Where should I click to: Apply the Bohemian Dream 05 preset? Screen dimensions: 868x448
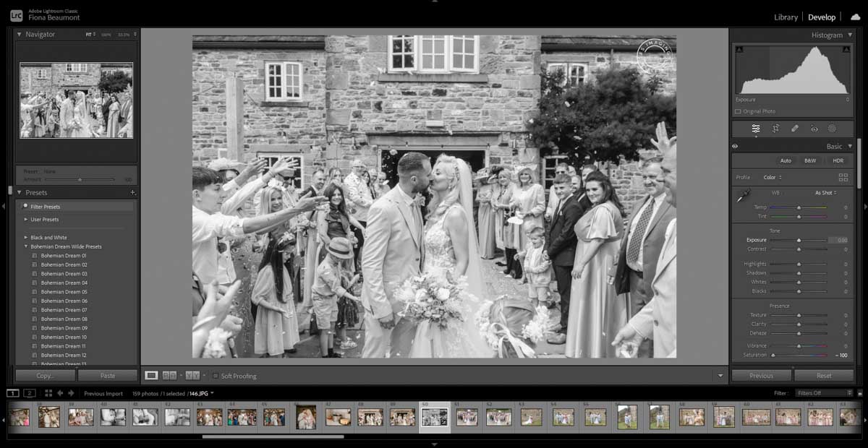pos(64,292)
